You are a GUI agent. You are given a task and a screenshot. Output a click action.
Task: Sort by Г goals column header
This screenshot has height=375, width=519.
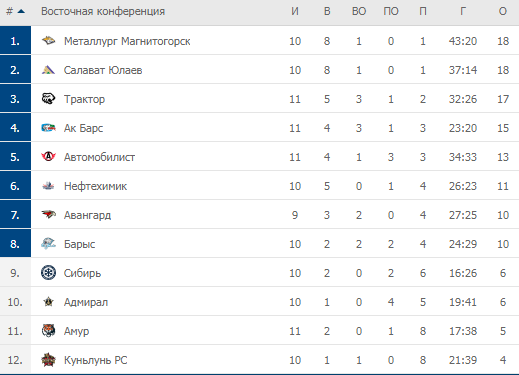[463, 12]
